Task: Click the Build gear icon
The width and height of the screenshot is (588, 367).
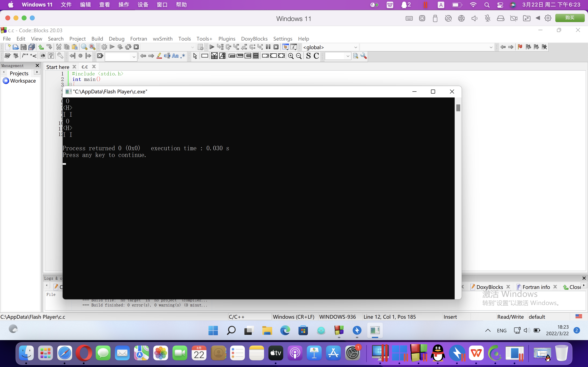Action: click(x=104, y=47)
